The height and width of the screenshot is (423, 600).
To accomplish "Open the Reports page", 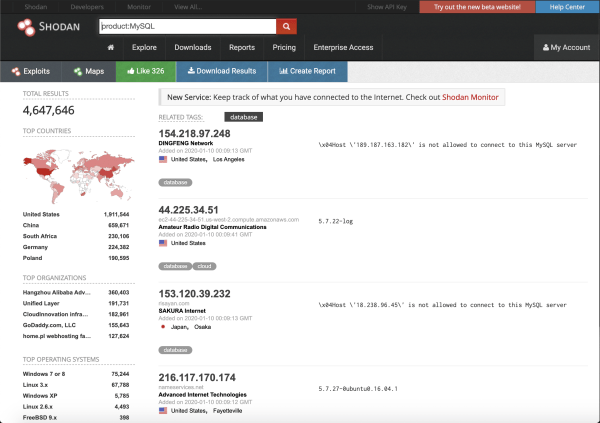I will pos(242,47).
